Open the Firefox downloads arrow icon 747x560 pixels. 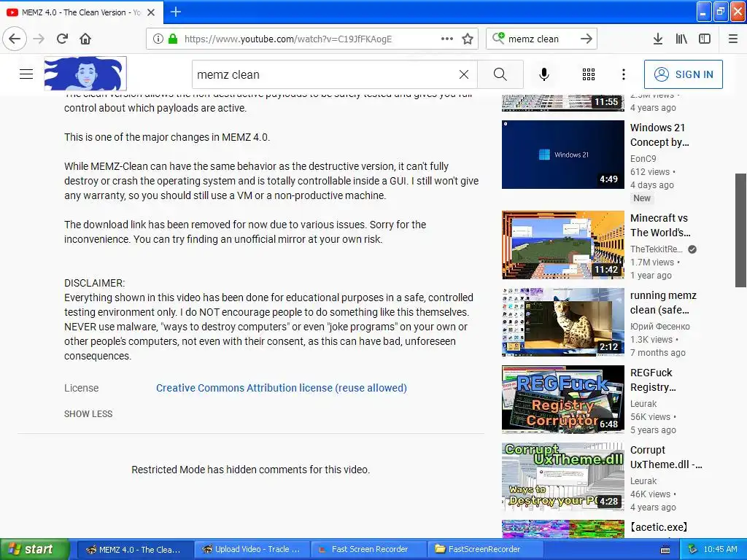(658, 39)
